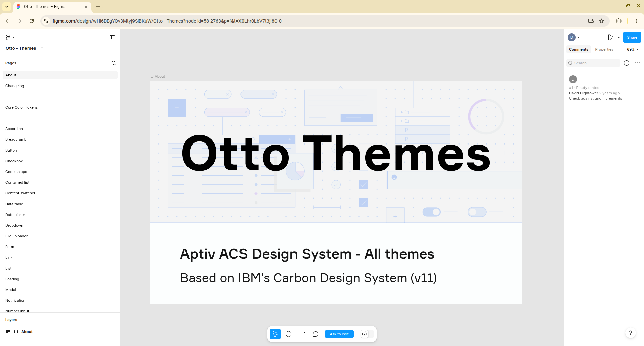Select the Comment tool
644x346 pixels.
point(315,334)
